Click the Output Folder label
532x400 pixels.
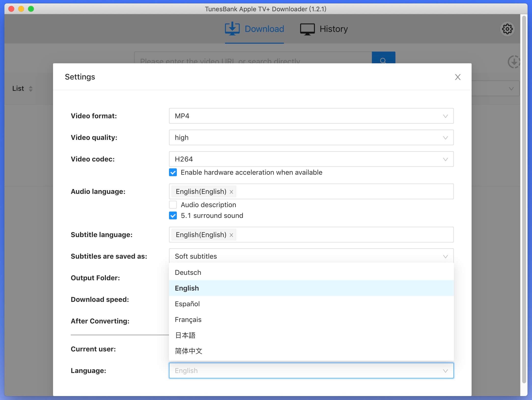(x=95, y=278)
